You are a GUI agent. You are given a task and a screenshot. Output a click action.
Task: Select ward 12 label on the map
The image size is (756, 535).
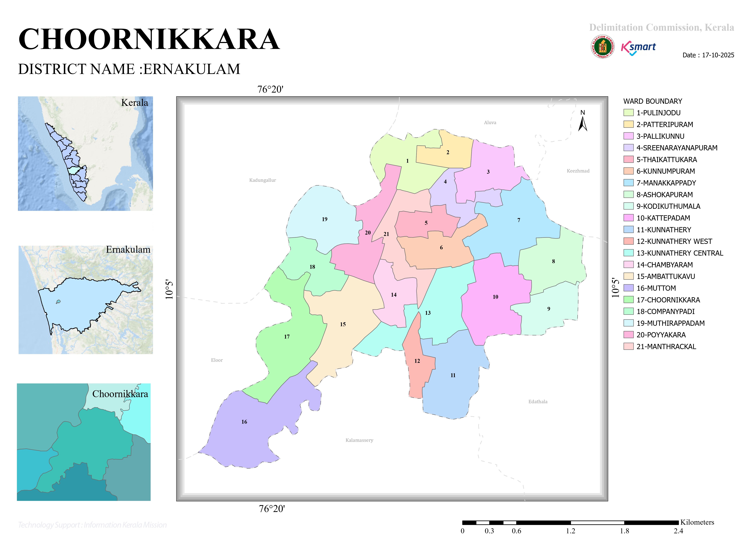[417, 361]
